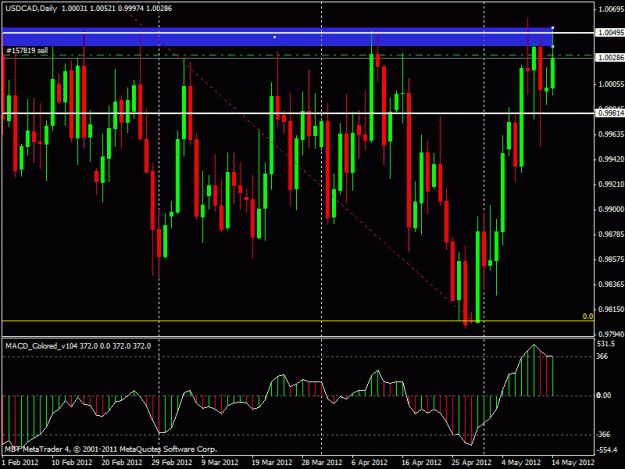Click the 0.98575 price axis label
This screenshot has height=469, width=625.
611,259
